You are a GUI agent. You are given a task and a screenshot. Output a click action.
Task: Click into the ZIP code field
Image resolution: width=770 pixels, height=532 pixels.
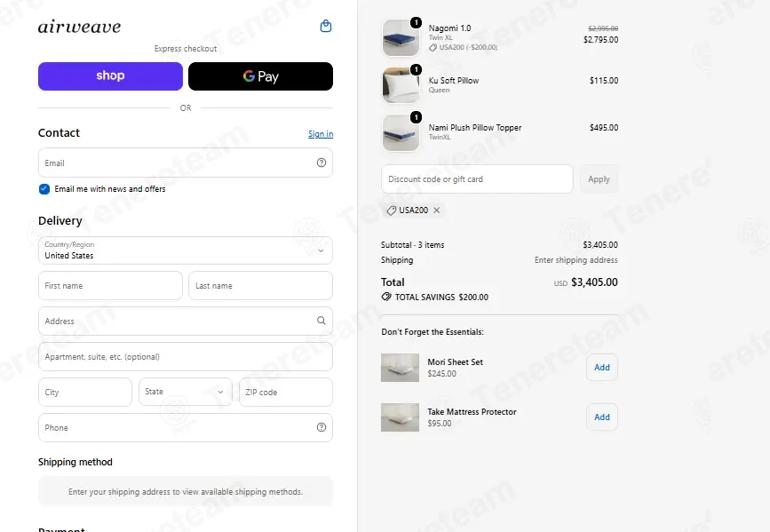[x=286, y=392]
